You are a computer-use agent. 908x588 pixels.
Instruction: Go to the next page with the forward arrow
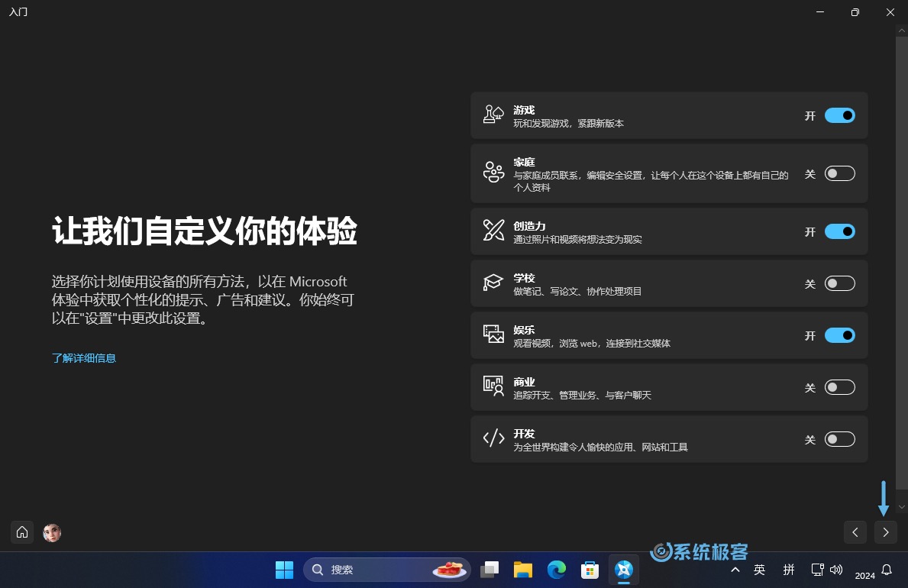(x=885, y=532)
